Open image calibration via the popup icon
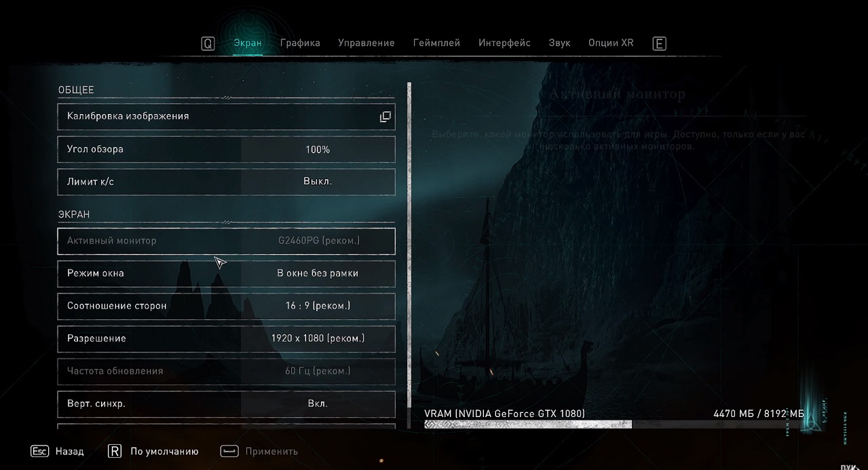Screen dimensions: 868x470 pos(385,117)
